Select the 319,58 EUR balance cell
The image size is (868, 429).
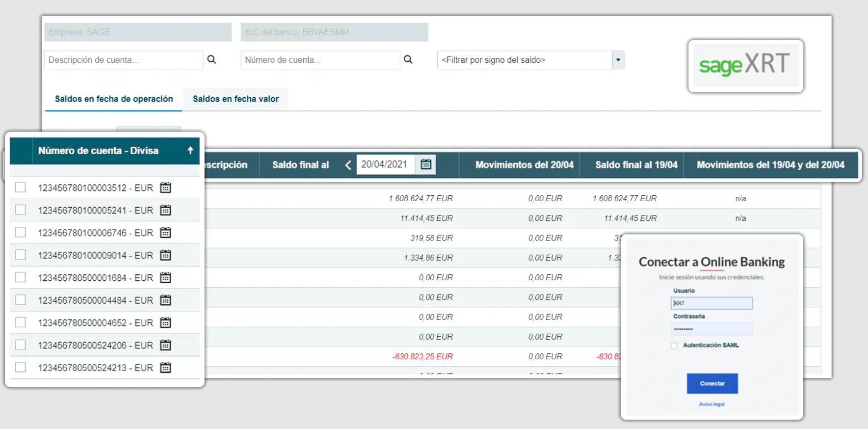pyautogui.click(x=431, y=238)
